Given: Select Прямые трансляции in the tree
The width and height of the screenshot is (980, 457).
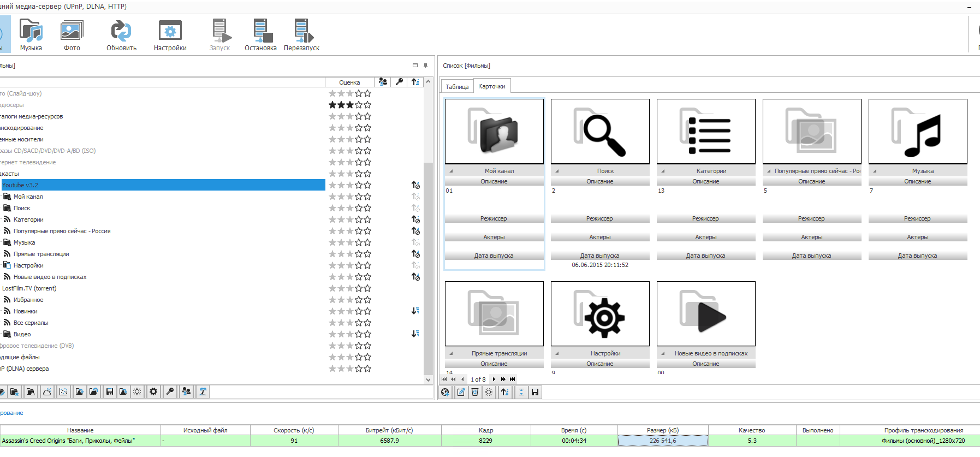Looking at the screenshot, I should (41, 254).
